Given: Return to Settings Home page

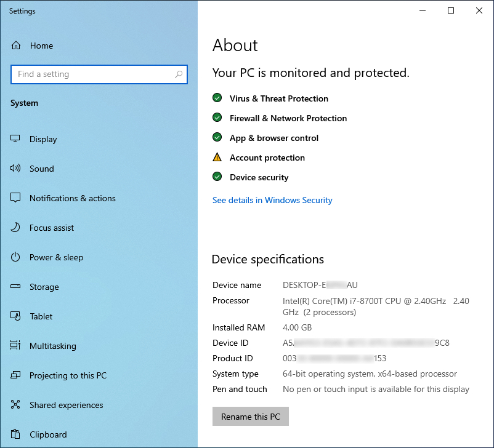Looking at the screenshot, I should coord(41,46).
